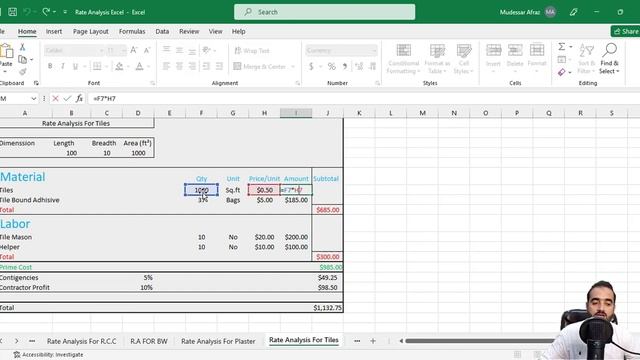The width and height of the screenshot is (640, 360).
Task: Add a new sheet with plus button
Action: (373, 341)
